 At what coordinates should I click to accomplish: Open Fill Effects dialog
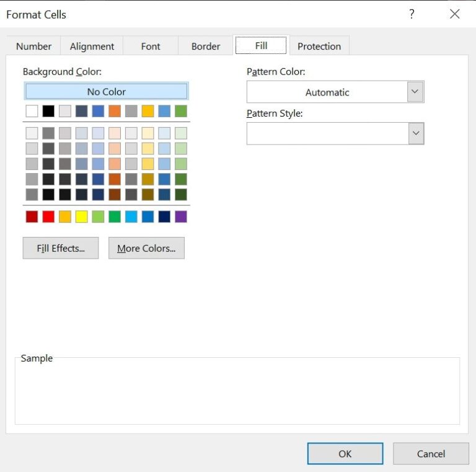tap(61, 248)
